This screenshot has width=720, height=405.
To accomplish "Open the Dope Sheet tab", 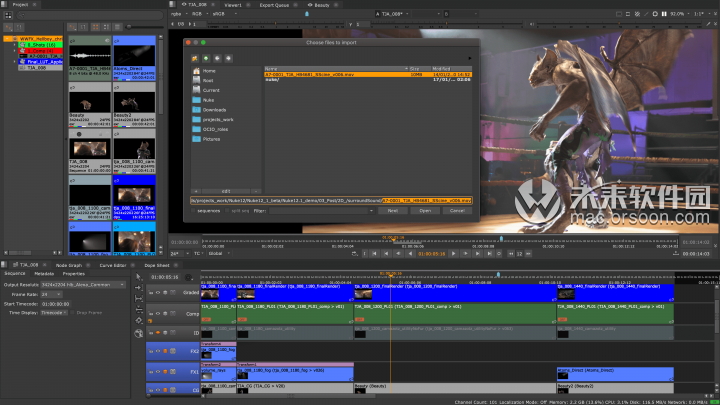I will tap(157, 265).
